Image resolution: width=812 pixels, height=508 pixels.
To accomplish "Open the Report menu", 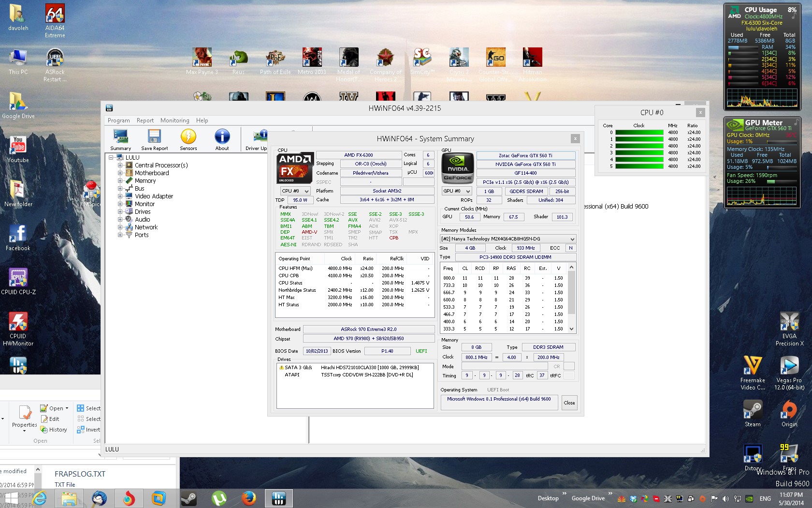I will [x=145, y=120].
